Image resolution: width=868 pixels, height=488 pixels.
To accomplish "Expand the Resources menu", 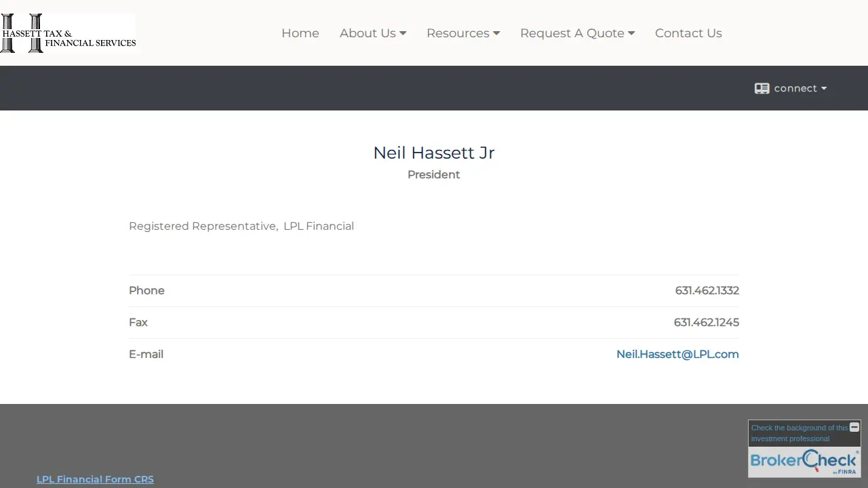I will point(463,33).
